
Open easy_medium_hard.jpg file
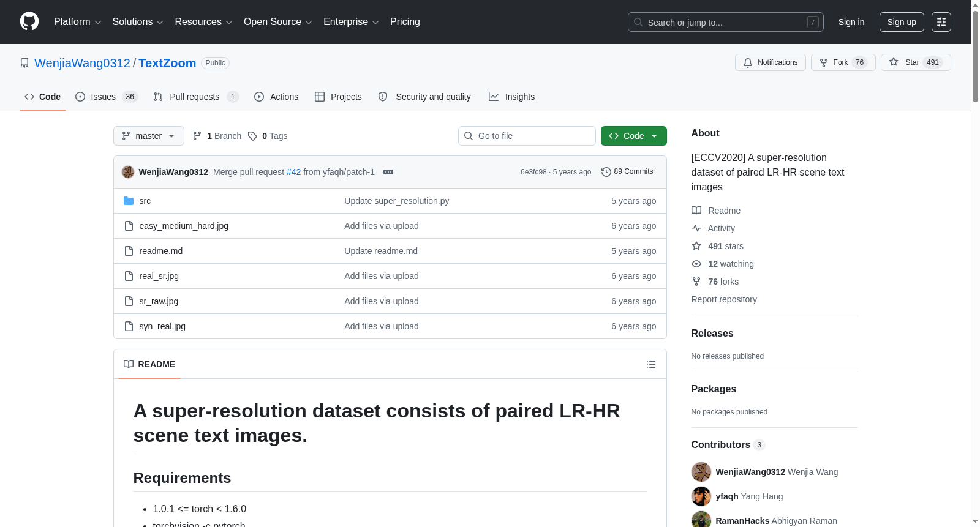[x=184, y=226]
